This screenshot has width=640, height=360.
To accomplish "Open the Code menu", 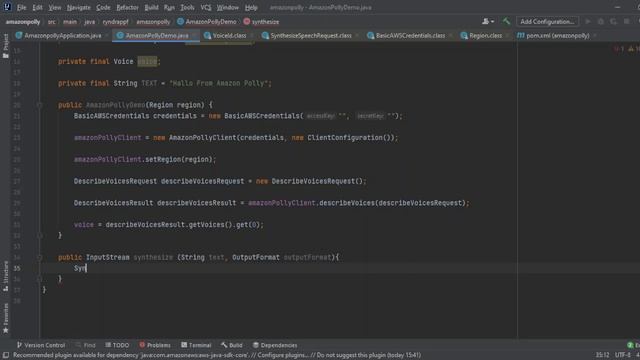I will click(103, 7).
